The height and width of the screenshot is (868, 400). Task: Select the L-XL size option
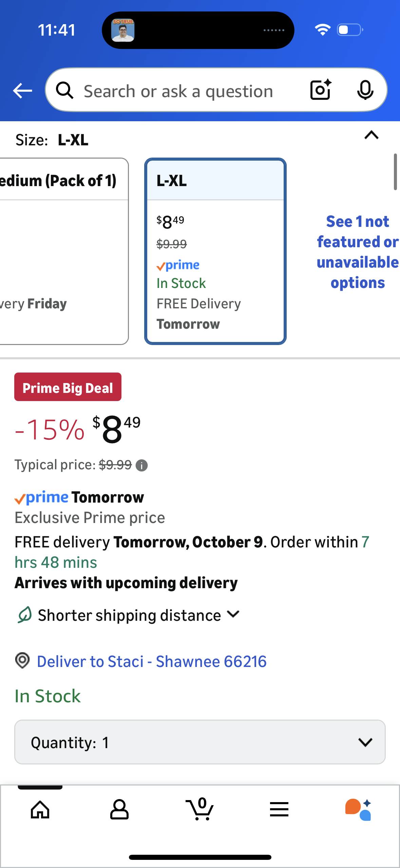click(215, 251)
